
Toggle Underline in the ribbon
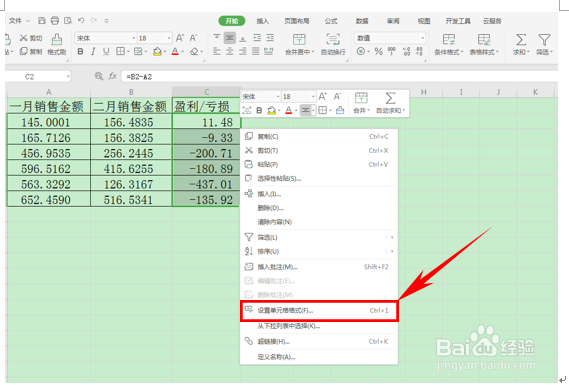tap(106, 52)
